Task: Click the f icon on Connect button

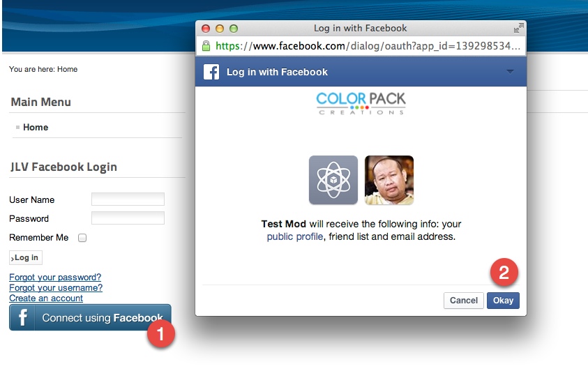Action: pyautogui.click(x=22, y=317)
